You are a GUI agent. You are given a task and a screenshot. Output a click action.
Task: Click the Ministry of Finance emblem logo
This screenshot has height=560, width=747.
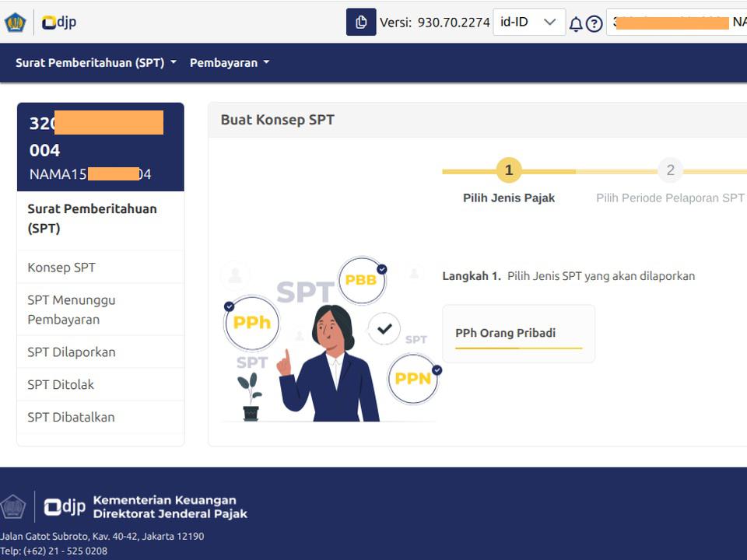pyautogui.click(x=16, y=22)
